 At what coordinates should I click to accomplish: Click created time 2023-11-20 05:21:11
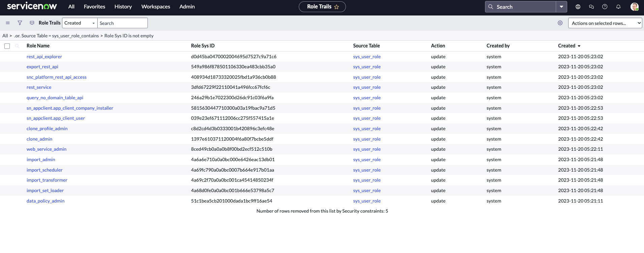point(580,201)
